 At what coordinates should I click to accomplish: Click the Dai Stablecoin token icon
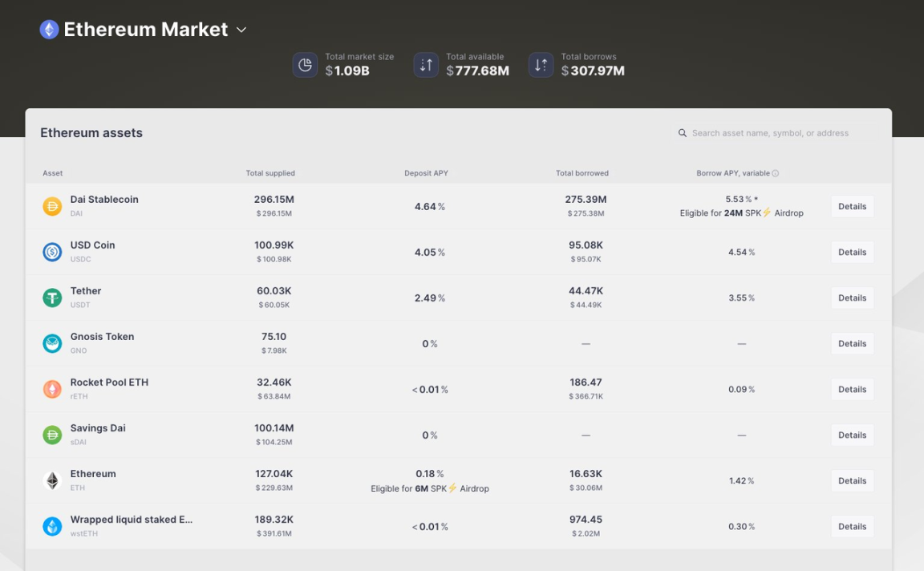tap(52, 206)
